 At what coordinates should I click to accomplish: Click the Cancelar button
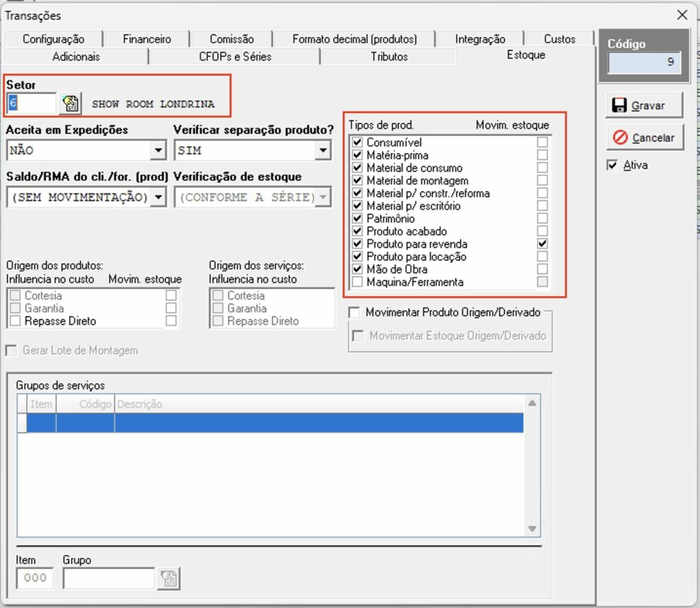[644, 137]
